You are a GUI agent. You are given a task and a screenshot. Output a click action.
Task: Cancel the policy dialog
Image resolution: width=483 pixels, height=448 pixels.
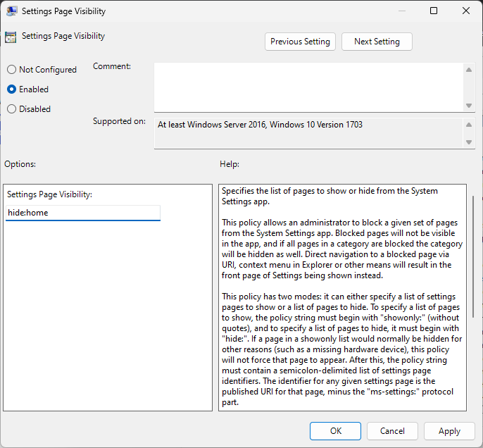(x=392, y=431)
